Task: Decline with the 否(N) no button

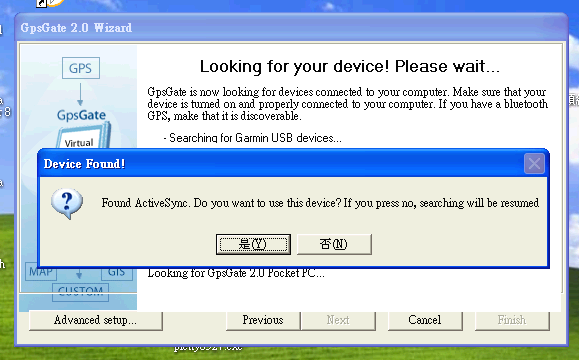Action: click(334, 244)
